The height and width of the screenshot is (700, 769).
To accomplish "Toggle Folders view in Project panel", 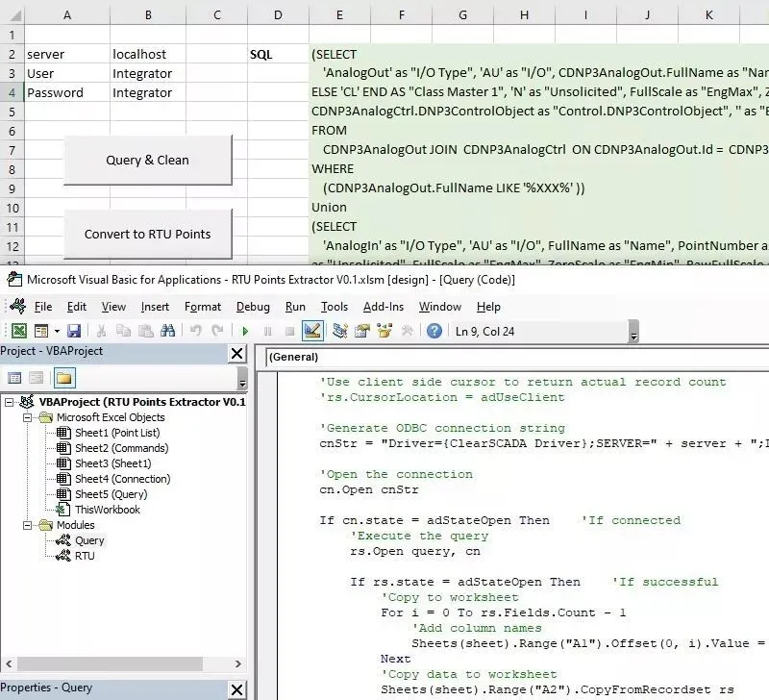I will pos(64,378).
